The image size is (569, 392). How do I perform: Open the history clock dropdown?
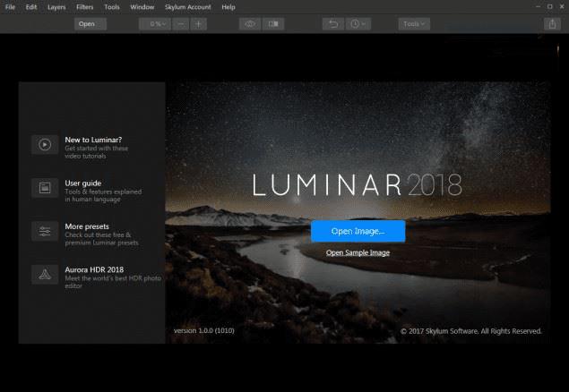coord(358,24)
